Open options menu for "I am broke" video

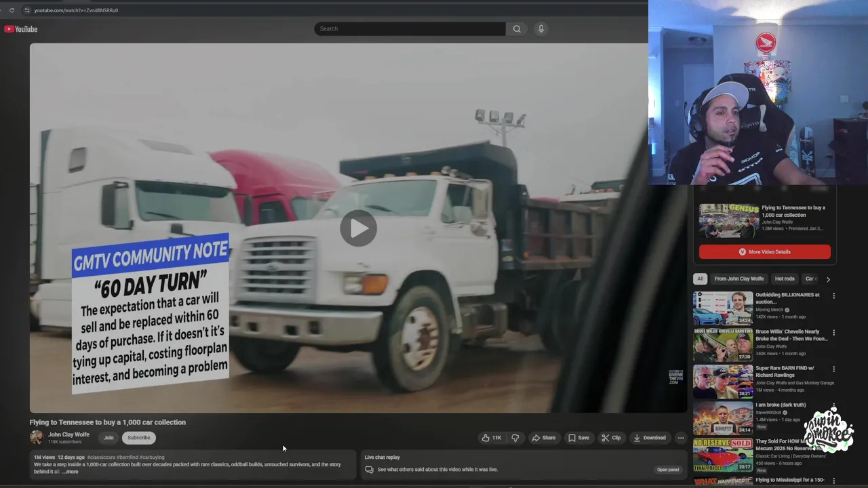833,406
